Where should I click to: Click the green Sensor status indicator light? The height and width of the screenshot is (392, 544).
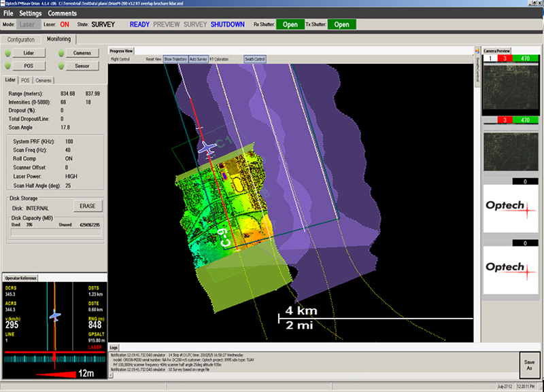click(61, 66)
